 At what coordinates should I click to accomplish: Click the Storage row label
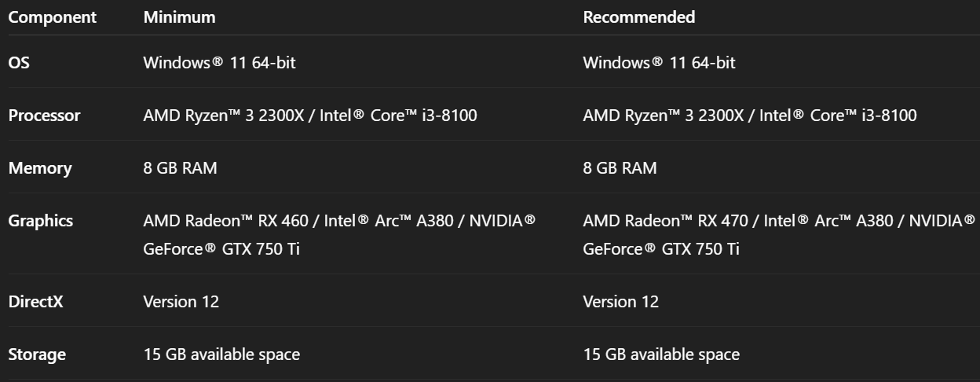37,354
